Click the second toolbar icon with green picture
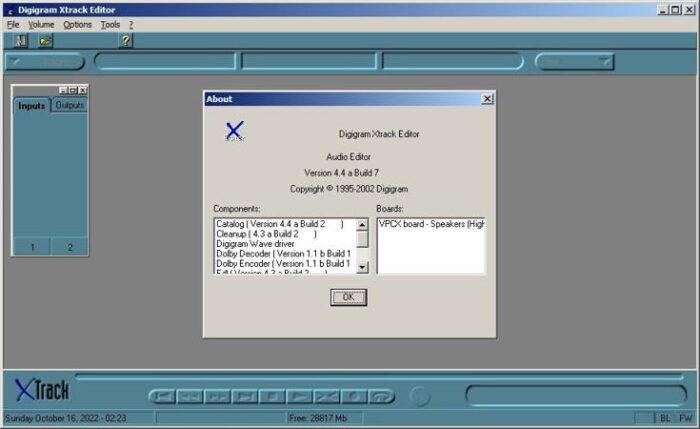700x429 pixels. [45, 41]
